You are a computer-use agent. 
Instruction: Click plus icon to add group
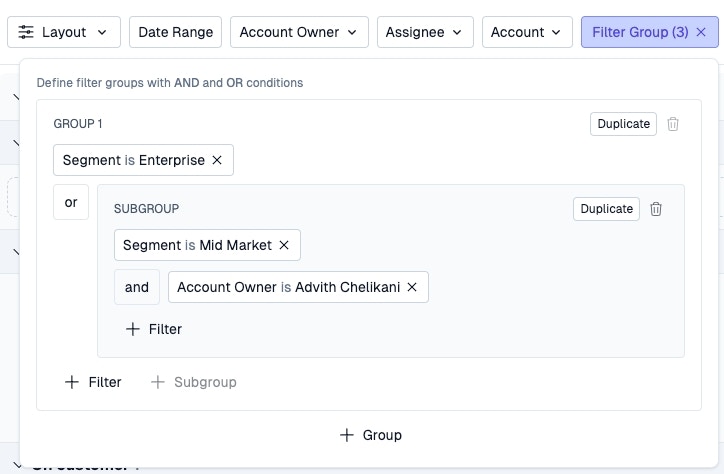pos(347,435)
